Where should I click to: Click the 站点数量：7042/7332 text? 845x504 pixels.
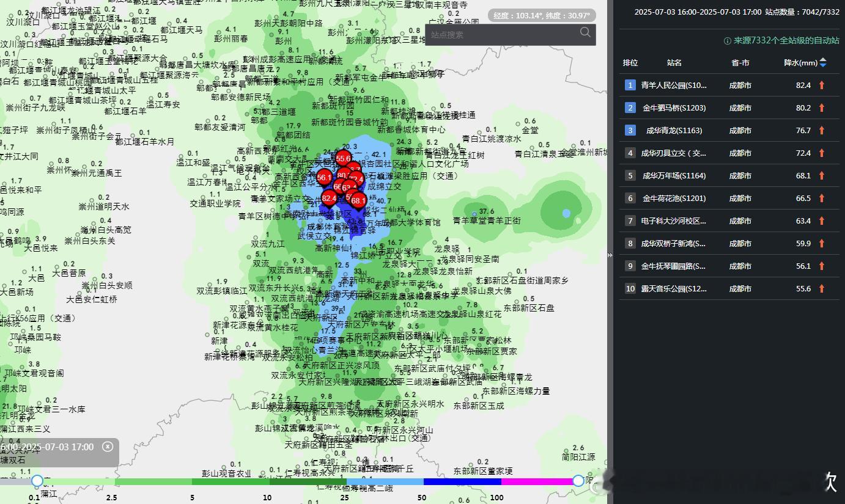click(803, 12)
